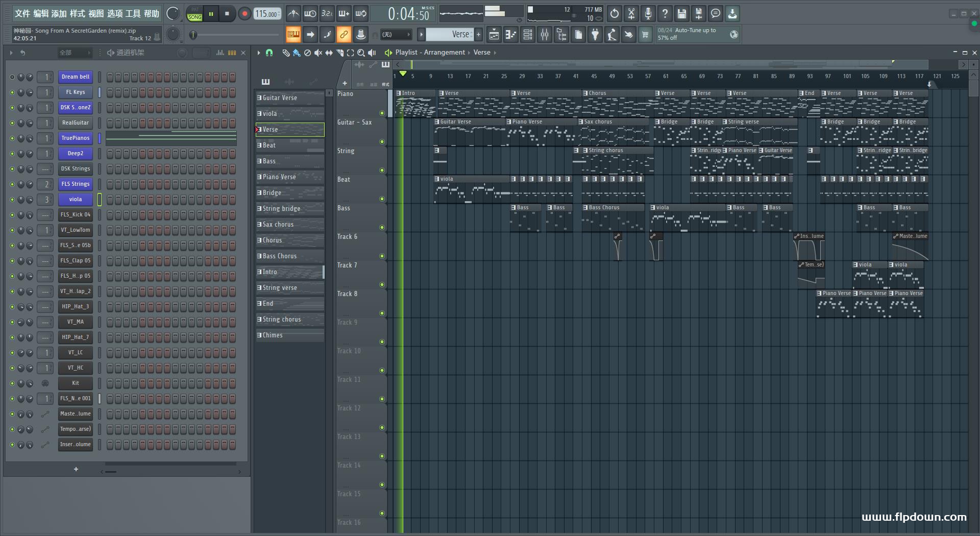The height and width of the screenshot is (536, 980).
Task: Open the undo history icon
Action: click(615, 14)
